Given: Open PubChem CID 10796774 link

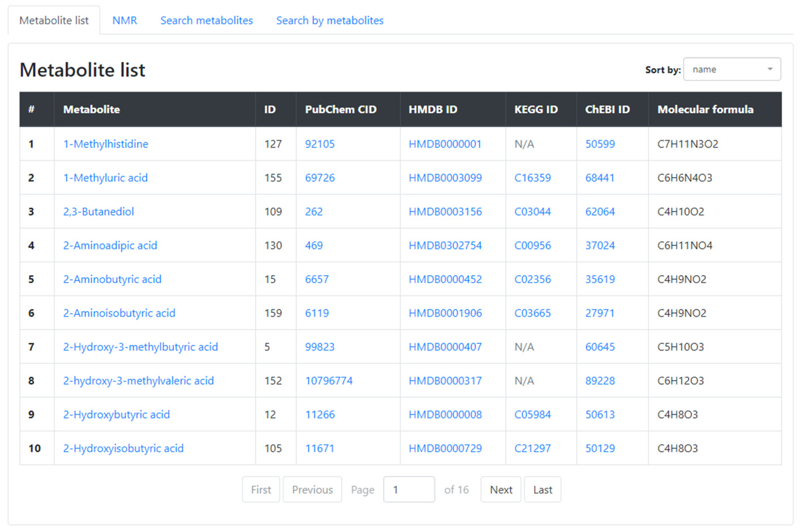Looking at the screenshot, I should pos(329,381).
